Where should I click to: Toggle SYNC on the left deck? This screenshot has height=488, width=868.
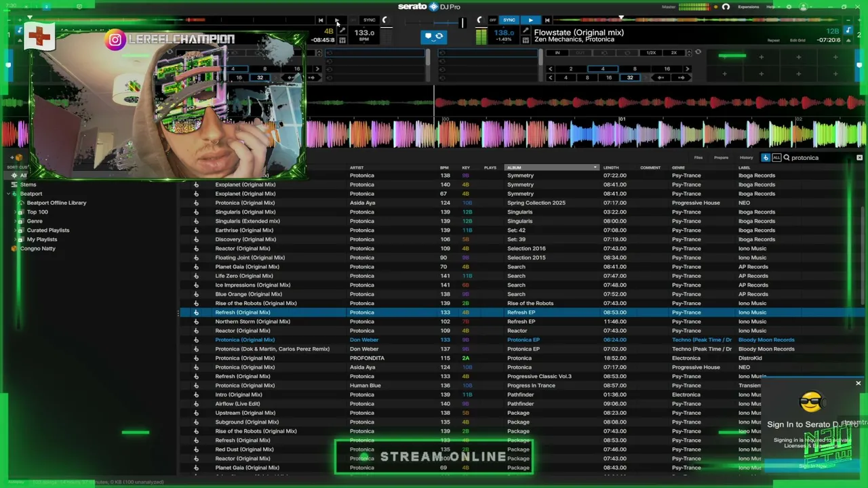(369, 20)
